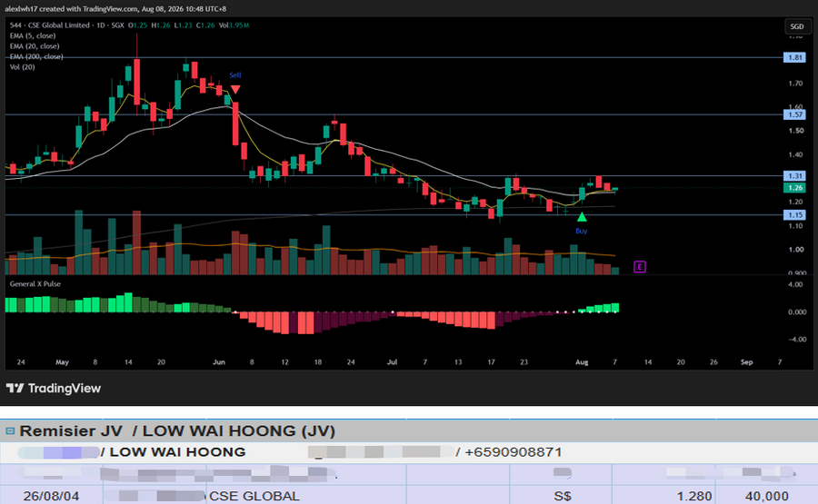Collapse the Remisier JV group row

click(10, 431)
